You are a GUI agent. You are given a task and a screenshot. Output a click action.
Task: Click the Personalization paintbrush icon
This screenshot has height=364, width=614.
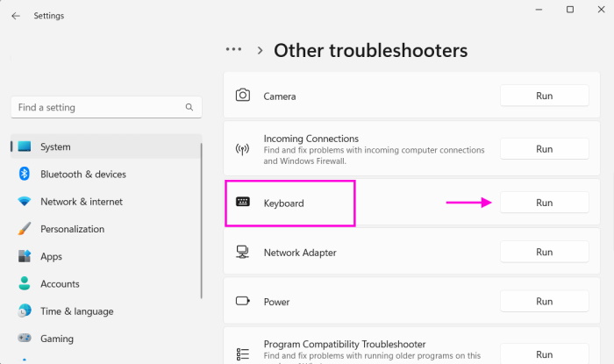tap(25, 229)
